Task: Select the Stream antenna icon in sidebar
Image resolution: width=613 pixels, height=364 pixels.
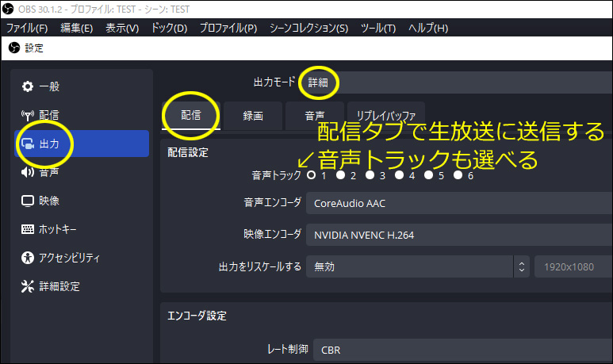Action: 28,115
